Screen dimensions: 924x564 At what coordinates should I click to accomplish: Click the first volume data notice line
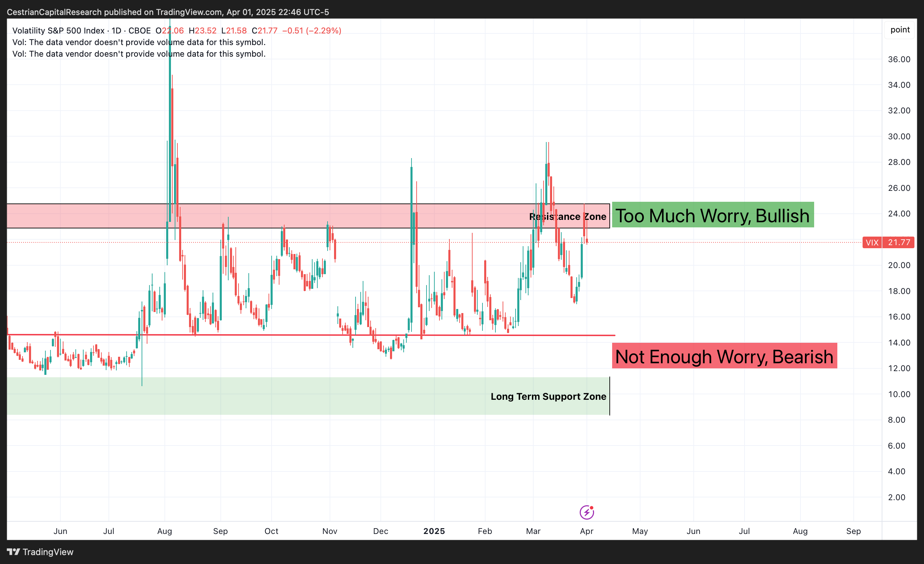pos(139,42)
